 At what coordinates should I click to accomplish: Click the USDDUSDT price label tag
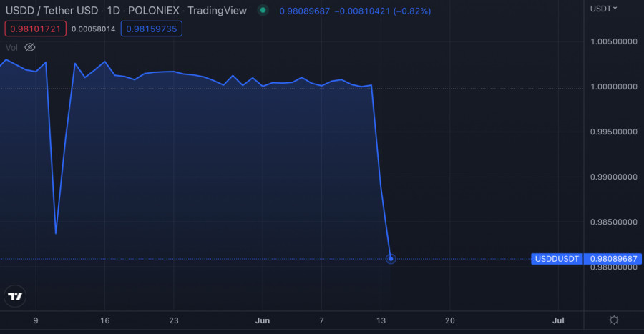pyautogui.click(x=557, y=259)
